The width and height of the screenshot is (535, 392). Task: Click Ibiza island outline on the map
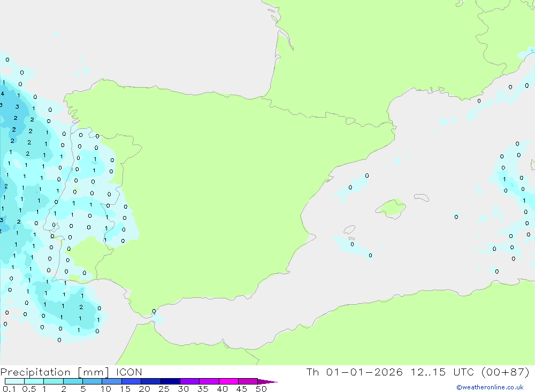tap(349, 229)
